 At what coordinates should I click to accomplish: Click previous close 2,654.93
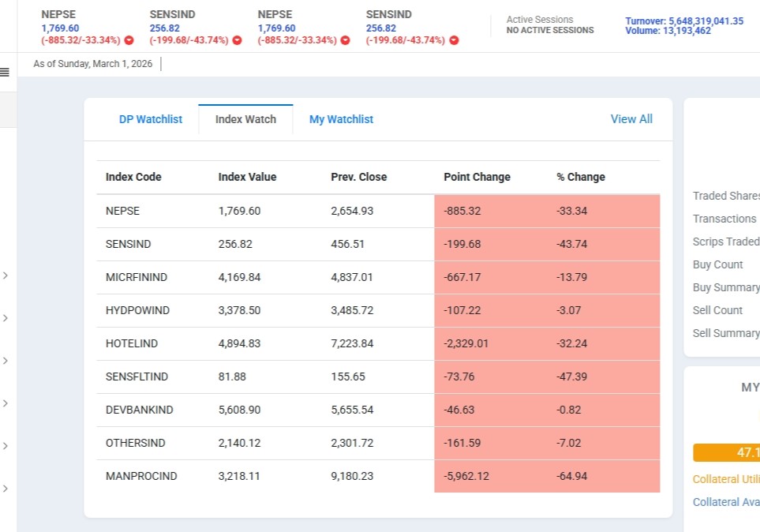[x=352, y=211]
